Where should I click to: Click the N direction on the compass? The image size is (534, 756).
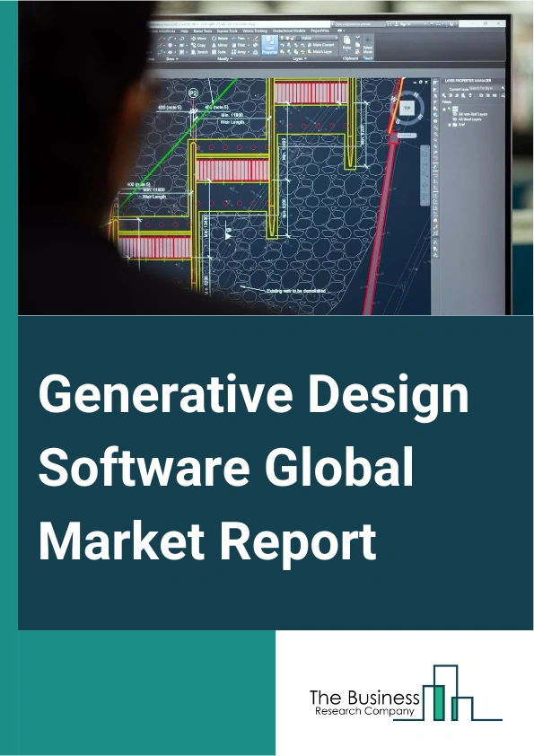(416, 94)
